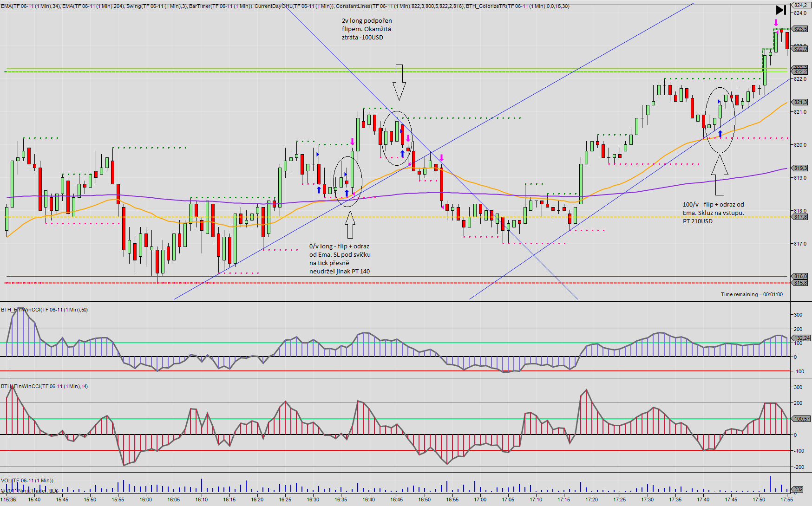The image size is (812, 506).
Task: Click the 16:00 time axis label
Action: 146,500
